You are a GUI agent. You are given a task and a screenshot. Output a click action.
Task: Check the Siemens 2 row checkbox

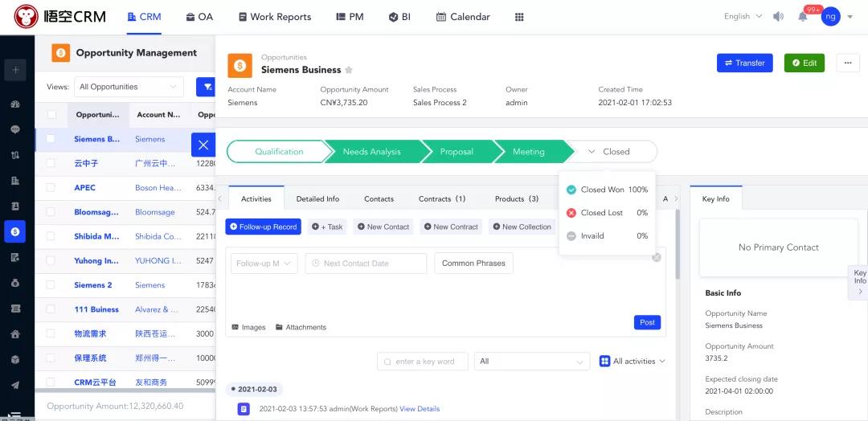(51, 285)
